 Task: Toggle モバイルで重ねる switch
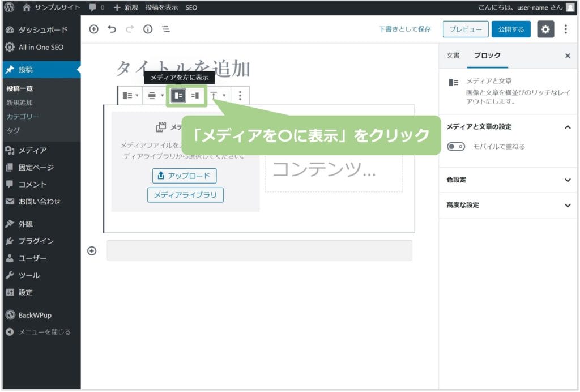(456, 147)
